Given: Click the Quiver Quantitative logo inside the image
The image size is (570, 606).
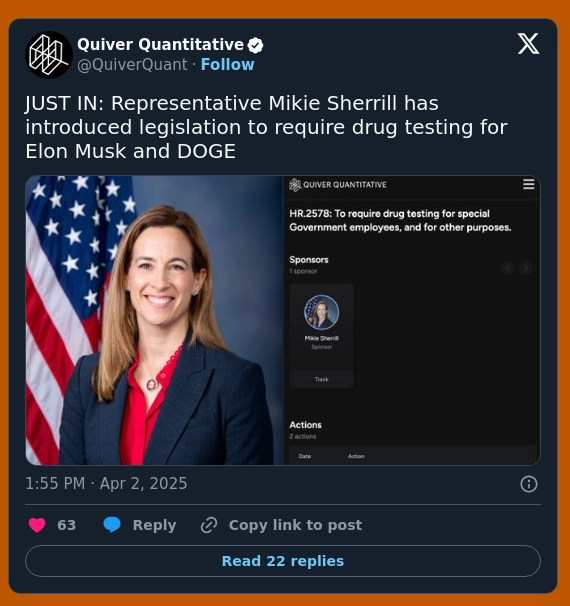Looking at the screenshot, I should tap(338, 185).
